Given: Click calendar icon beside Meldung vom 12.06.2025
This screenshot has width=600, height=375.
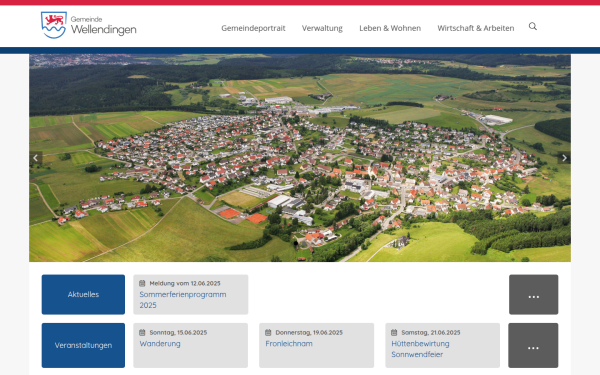Looking at the screenshot, I should coord(142,283).
